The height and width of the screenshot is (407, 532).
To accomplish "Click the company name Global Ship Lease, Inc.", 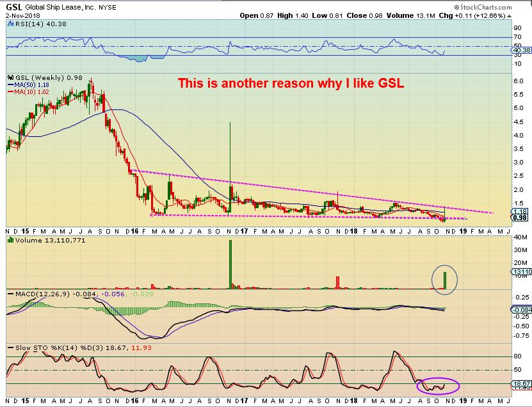I will click(60, 8).
